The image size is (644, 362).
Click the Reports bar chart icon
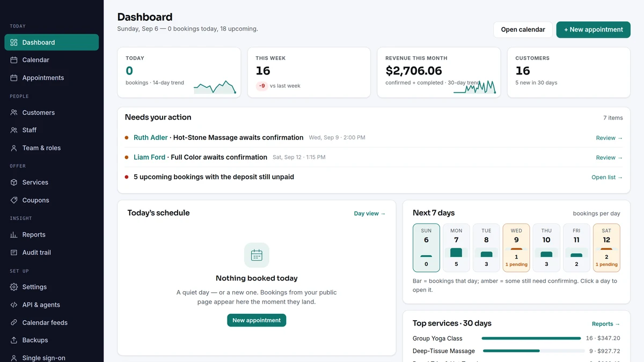(14, 235)
